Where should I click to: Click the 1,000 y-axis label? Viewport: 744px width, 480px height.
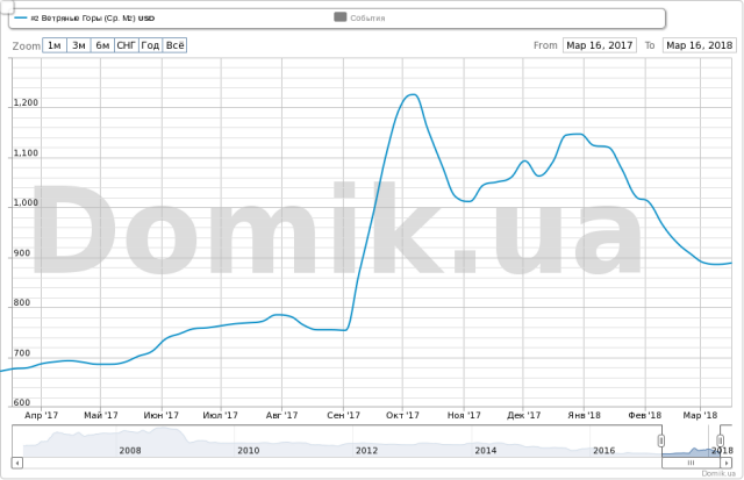click(x=26, y=203)
